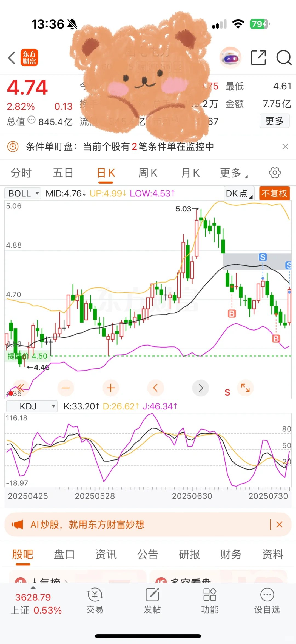The height and width of the screenshot is (644, 296).
Task: Expand chart to fullscreen
Action: coord(245,388)
